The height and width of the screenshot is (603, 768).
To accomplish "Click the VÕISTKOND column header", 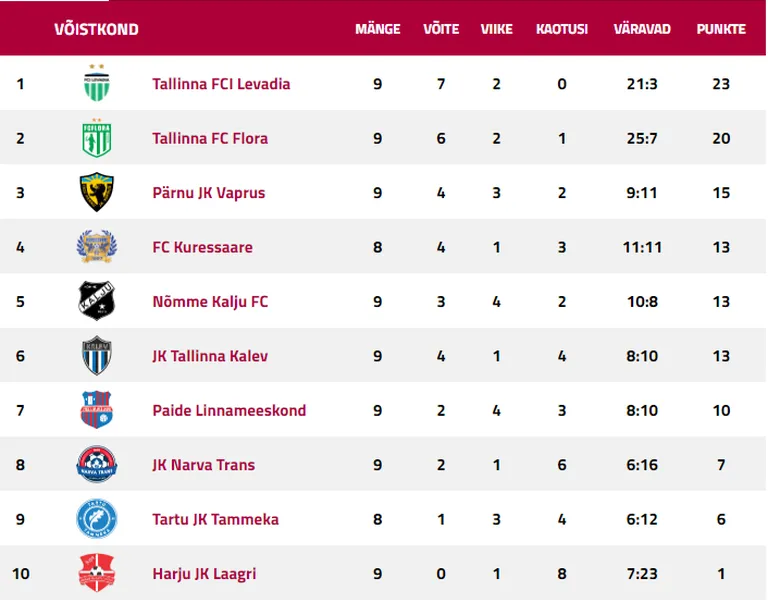I will point(96,29).
